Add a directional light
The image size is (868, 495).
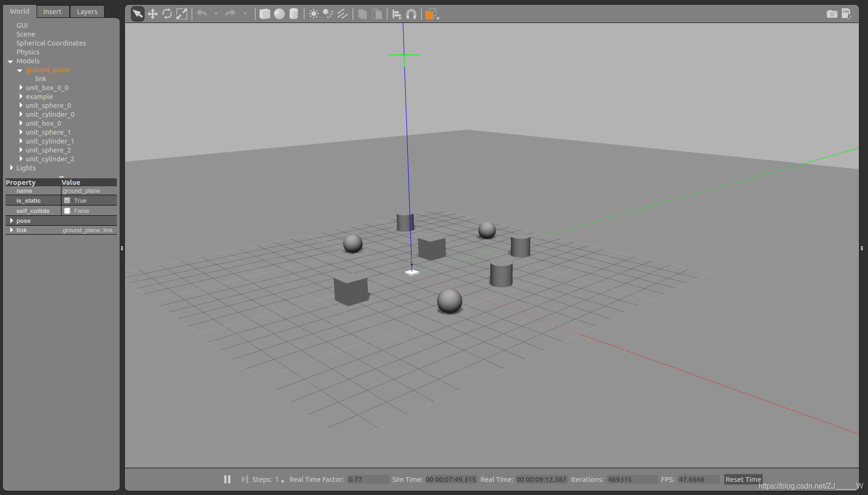tap(343, 14)
